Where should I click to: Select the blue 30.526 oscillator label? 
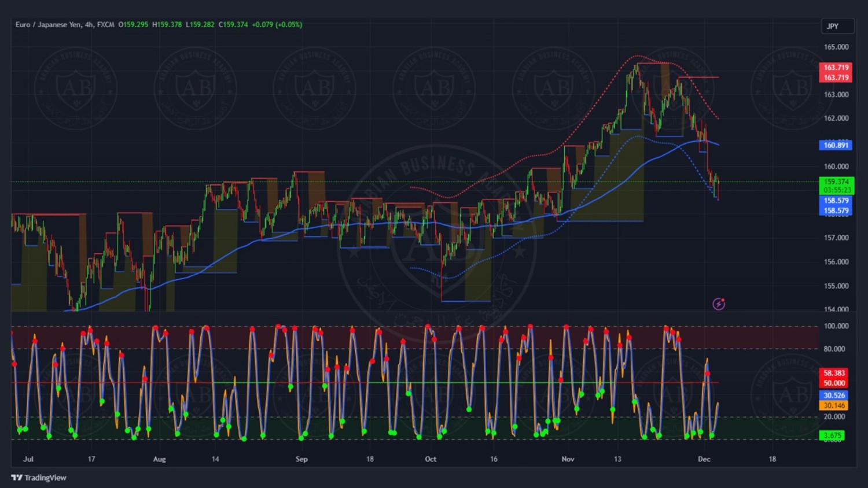pos(834,395)
